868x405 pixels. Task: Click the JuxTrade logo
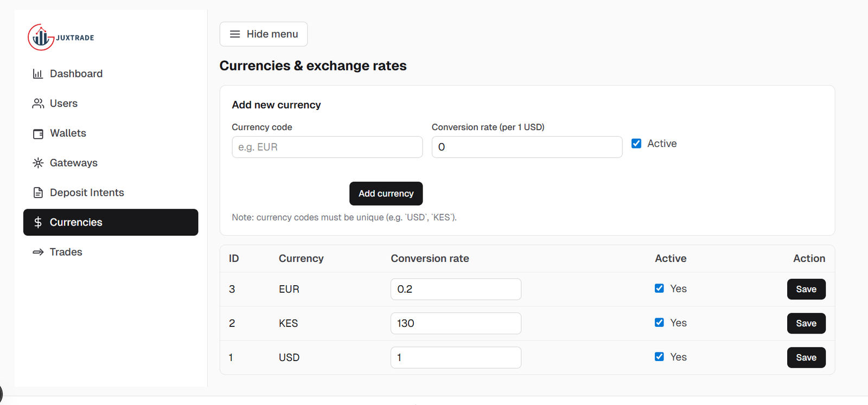(x=61, y=37)
